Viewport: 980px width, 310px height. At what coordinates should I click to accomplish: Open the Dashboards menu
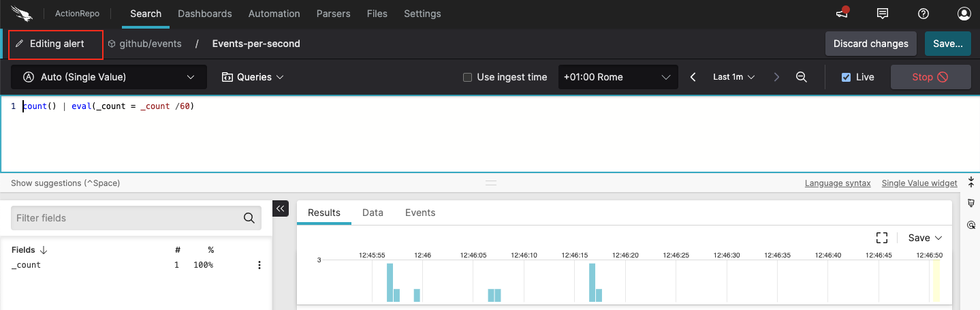(x=204, y=14)
